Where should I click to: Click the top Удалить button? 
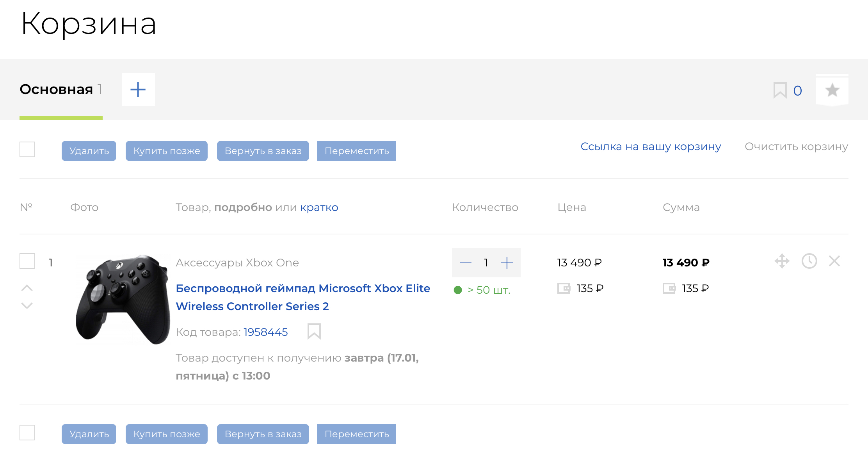coord(89,151)
